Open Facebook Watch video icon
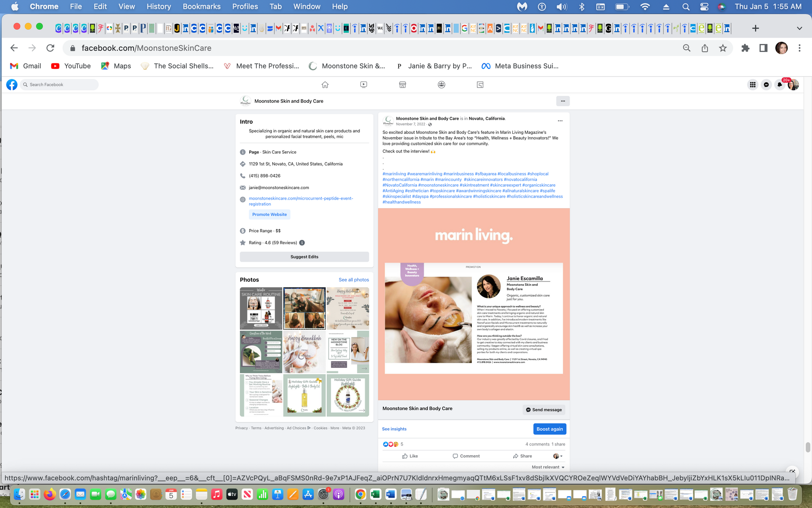This screenshot has height=508, width=812. click(364, 85)
